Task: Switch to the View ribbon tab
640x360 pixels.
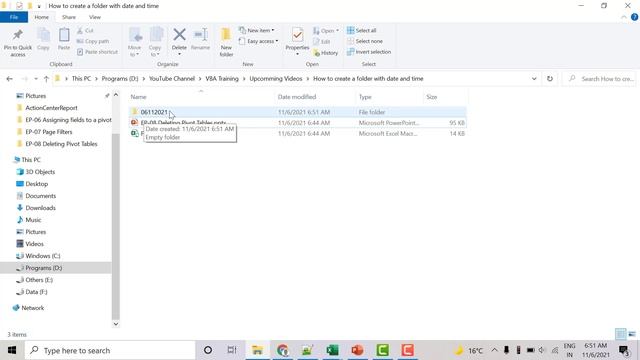Action: (x=95, y=17)
